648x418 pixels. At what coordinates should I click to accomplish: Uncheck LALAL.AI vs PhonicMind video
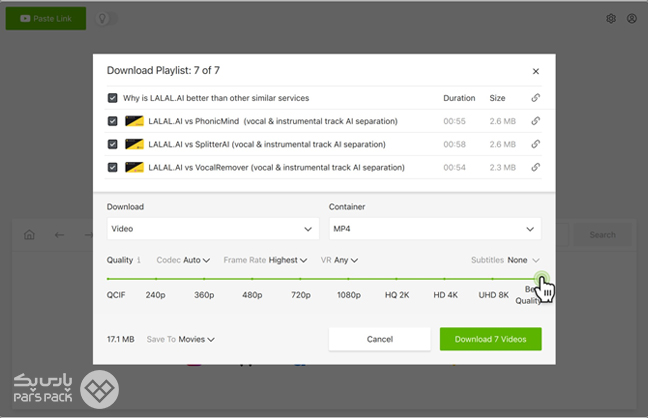[x=112, y=121]
